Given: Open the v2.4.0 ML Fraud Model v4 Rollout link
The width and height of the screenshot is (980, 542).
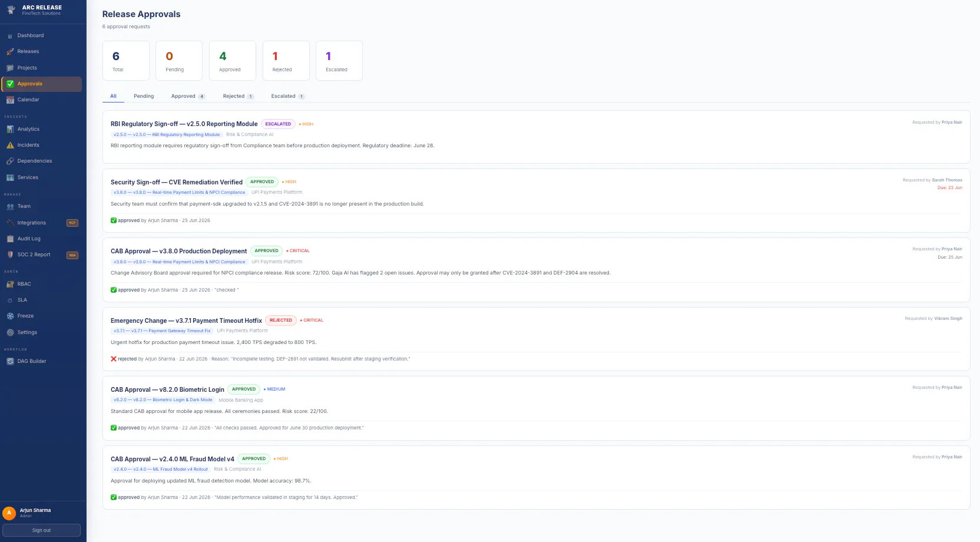Looking at the screenshot, I should (x=161, y=469).
